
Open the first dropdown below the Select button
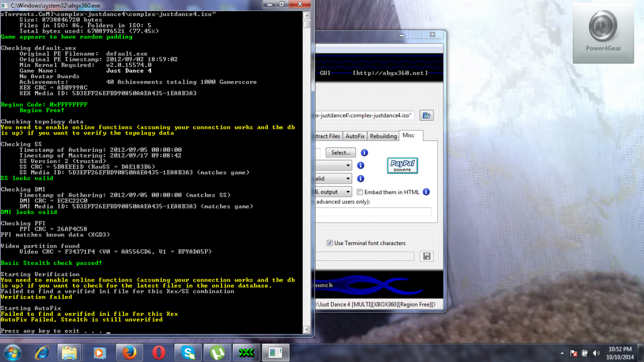pos(333,166)
